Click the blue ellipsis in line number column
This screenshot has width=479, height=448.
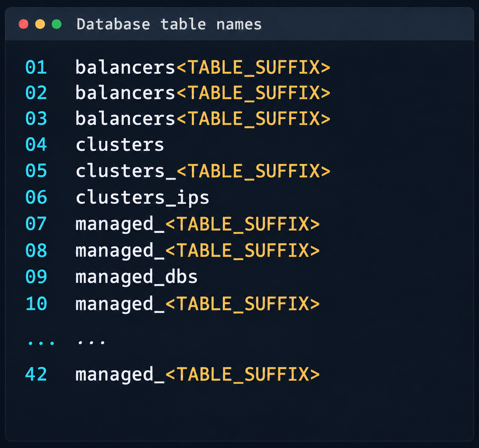point(41,343)
